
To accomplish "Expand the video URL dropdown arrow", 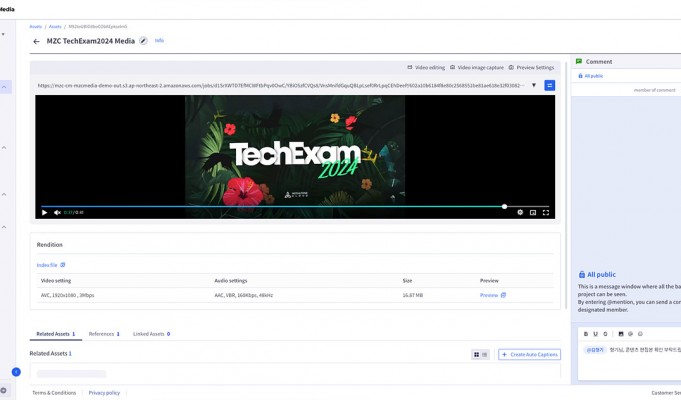I will (x=534, y=85).
